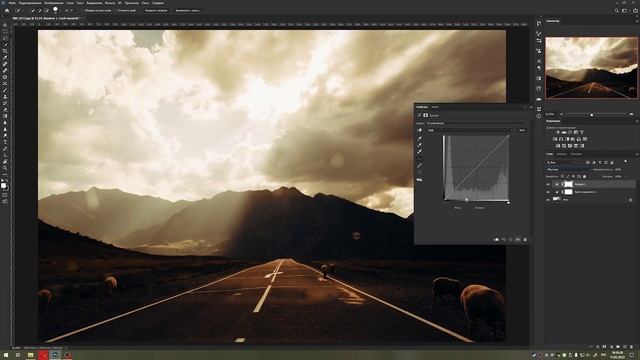Screen dimensions: 640x360
Task: Select the Lasso tool
Action: [5, 38]
